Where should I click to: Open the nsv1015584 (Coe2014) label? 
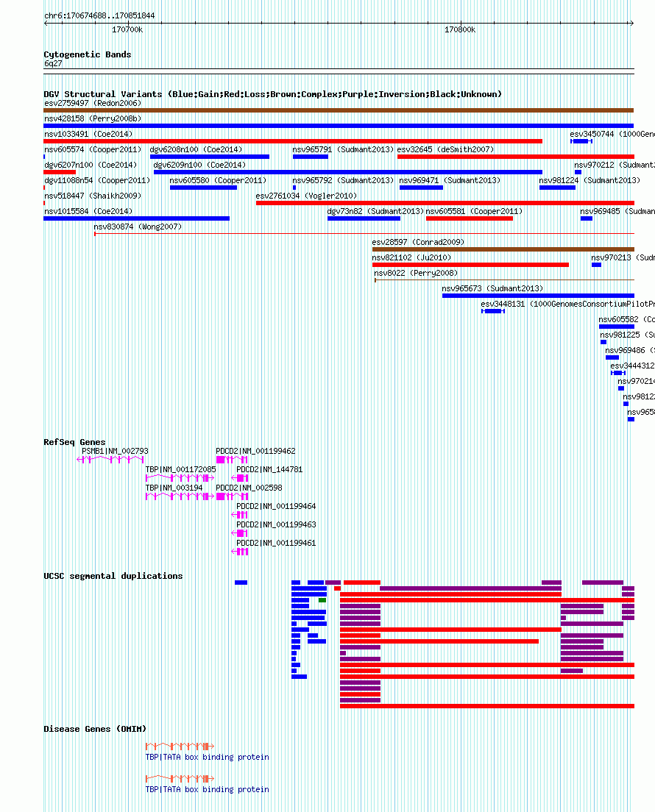88,212
